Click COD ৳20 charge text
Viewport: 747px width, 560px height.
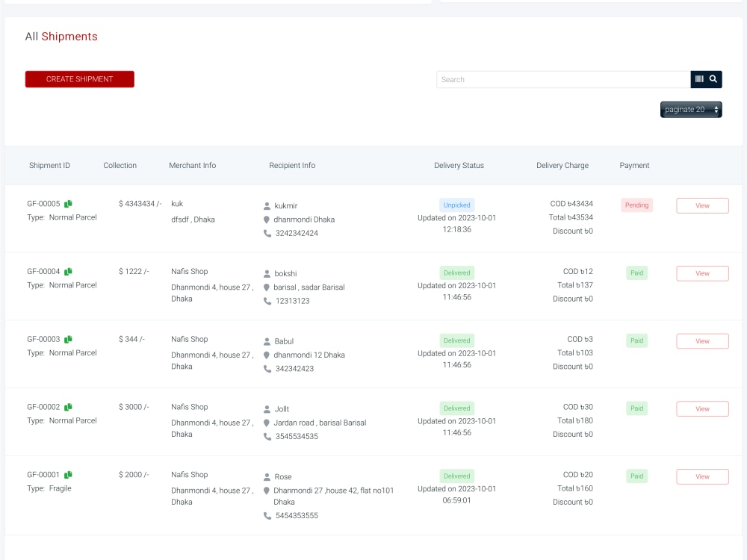tap(578, 475)
